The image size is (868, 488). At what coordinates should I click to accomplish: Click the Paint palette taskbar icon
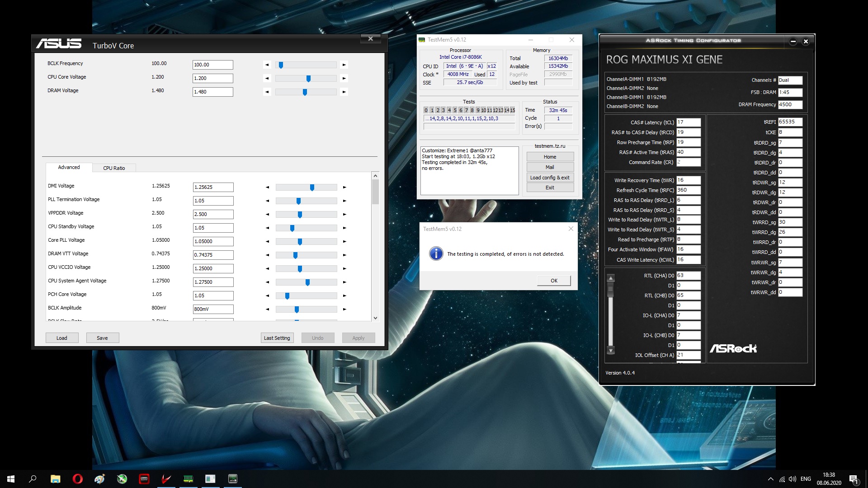coord(99,479)
